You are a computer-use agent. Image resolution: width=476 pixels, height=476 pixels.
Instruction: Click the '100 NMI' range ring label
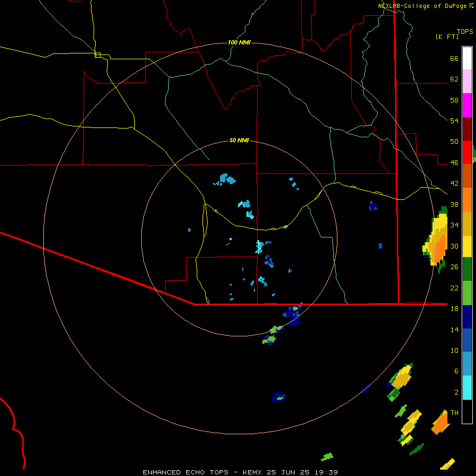coord(239,42)
